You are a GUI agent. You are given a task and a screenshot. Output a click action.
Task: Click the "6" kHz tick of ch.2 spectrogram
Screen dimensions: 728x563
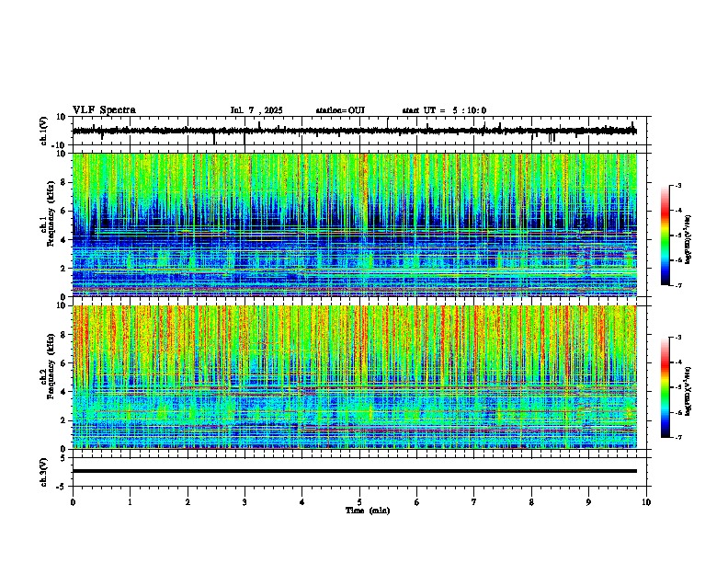(x=63, y=363)
